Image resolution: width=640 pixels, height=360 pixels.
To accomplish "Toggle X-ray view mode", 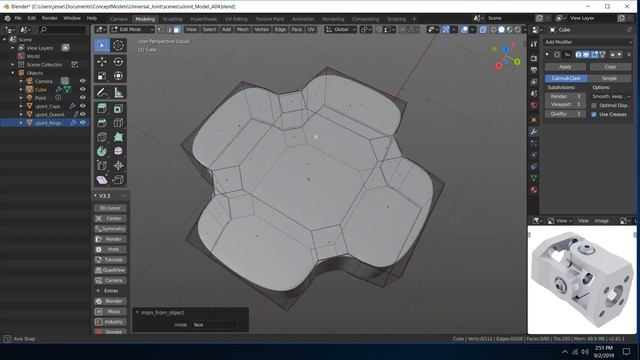I will tap(483, 30).
